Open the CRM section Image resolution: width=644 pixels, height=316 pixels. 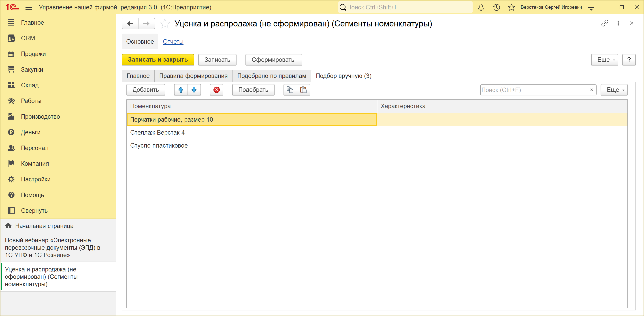pos(28,38)
